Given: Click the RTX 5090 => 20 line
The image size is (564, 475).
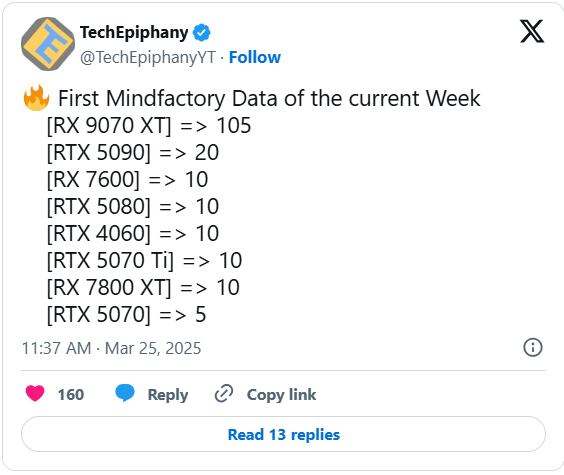Looking at the screenshot, I should click(133, 153).
